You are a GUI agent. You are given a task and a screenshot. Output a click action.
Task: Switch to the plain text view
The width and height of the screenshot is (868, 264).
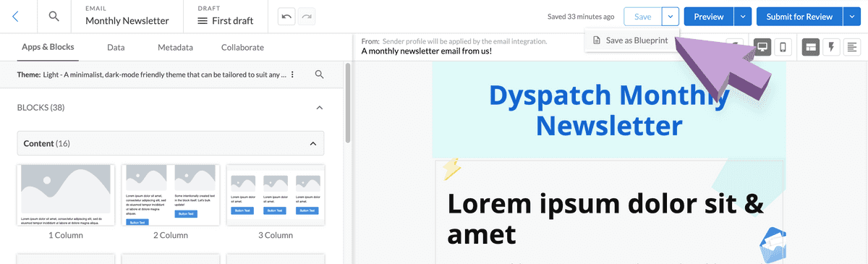coord(852,47)
